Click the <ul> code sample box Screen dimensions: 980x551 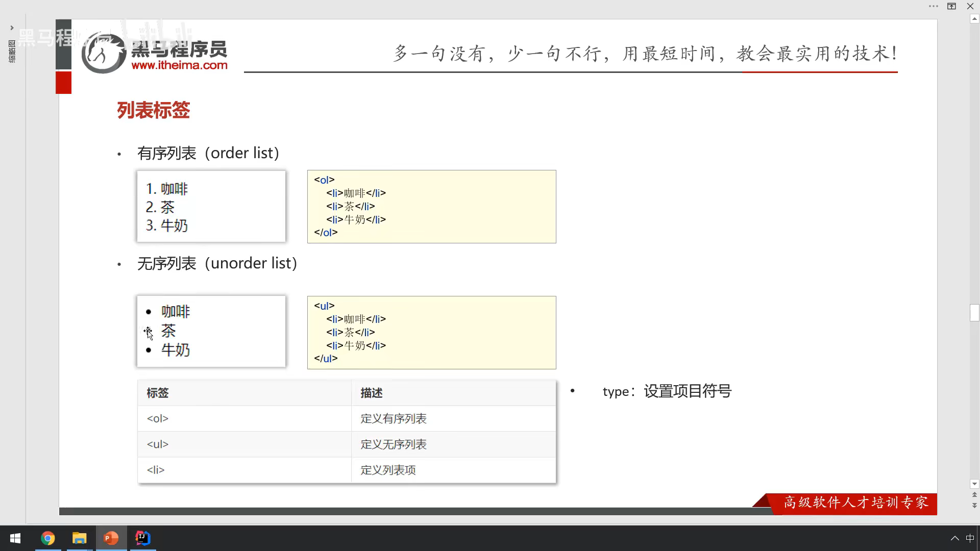tap(431, 332)
